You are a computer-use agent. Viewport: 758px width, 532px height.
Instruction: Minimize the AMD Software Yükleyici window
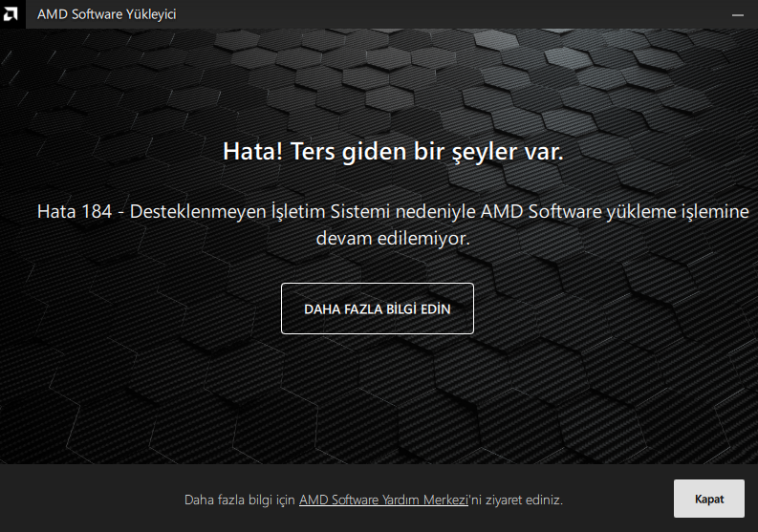(x=738, y=14)
